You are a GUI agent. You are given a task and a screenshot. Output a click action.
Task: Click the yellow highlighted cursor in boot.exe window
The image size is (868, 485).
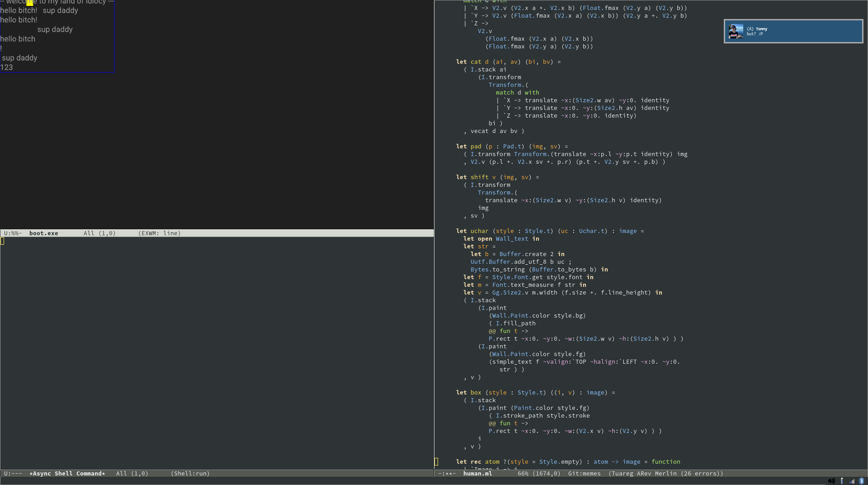[29, 2]
